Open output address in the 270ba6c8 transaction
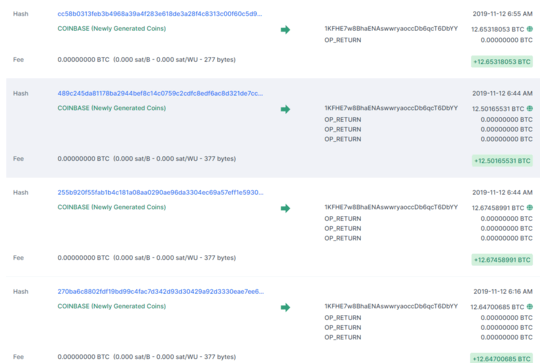 tap(391, 306)
